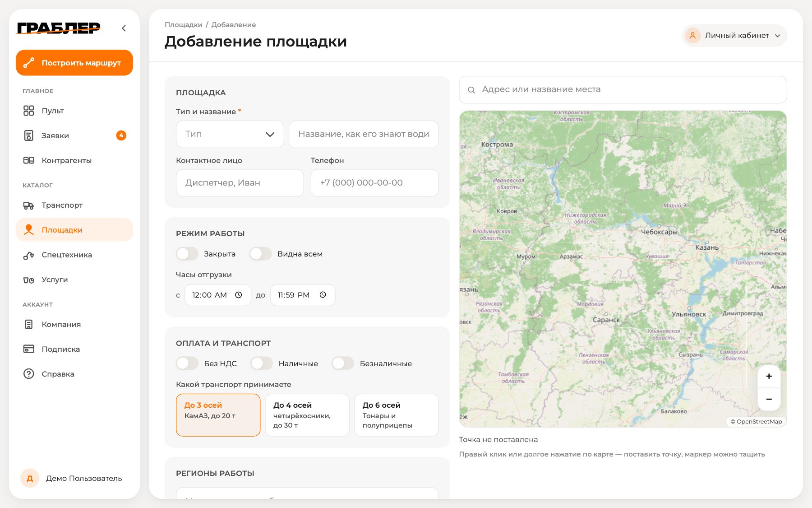Viewport: 812px width, 508px height.
Task: Click Ульяновск on the map
Action: point(689,314)
